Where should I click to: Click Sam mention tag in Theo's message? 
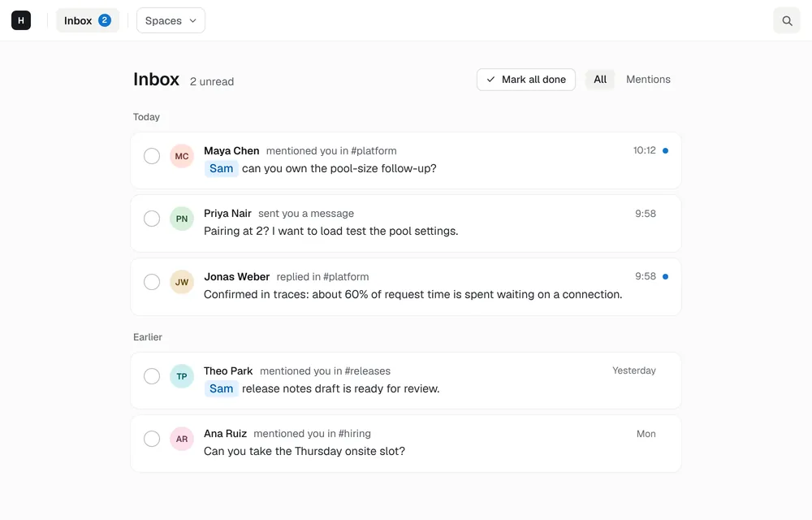pyautogui.click(x=221, y=388)
